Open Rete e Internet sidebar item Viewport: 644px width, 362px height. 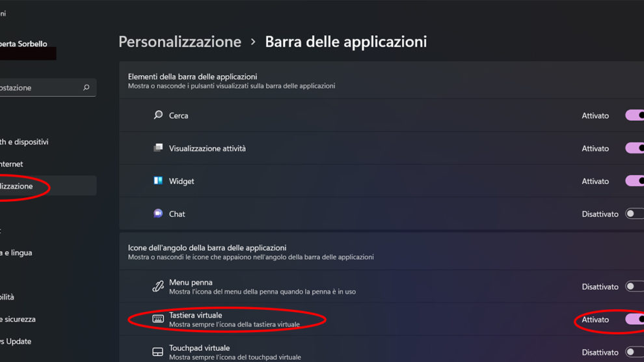(12, 164)
